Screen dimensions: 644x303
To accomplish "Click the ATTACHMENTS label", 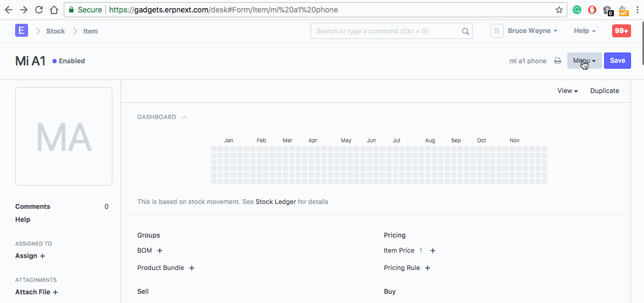I will (36, 280).
